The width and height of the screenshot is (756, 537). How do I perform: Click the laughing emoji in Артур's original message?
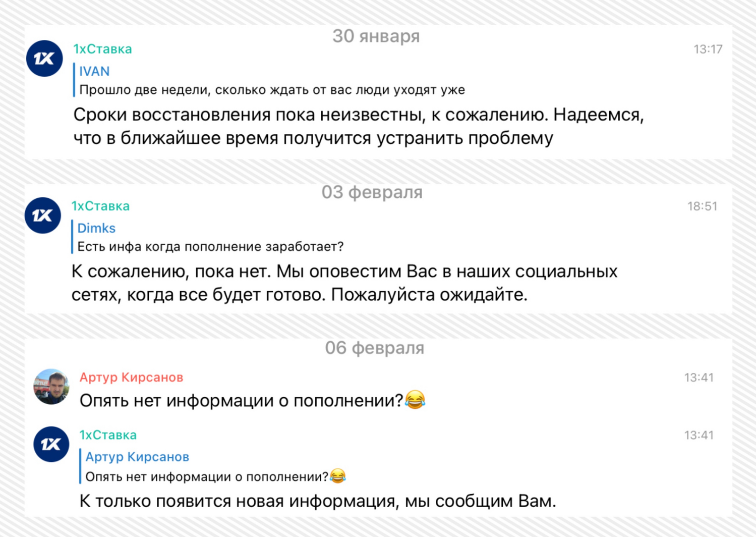[415, 400]
